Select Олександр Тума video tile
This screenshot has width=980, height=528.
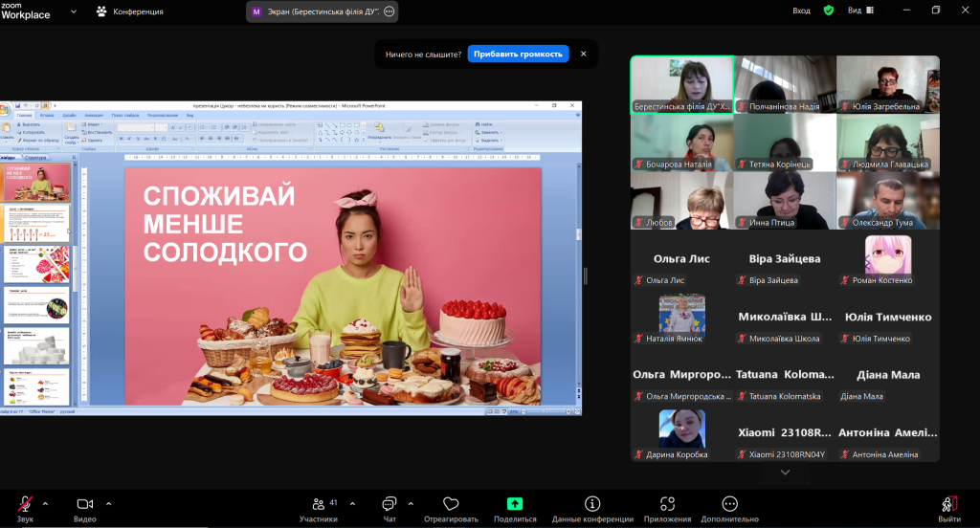point(888,201)
